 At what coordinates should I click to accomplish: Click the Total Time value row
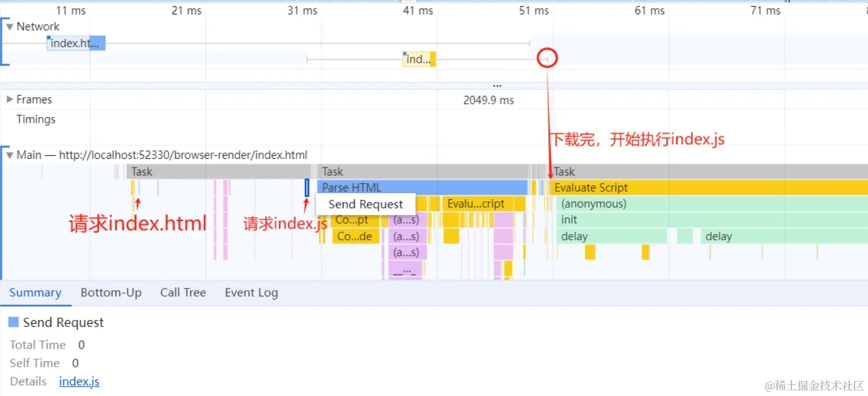coord(47,345)
